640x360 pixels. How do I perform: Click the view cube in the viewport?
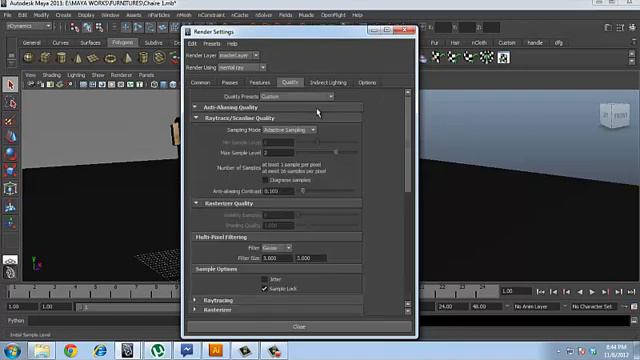[x=615, y=115]
